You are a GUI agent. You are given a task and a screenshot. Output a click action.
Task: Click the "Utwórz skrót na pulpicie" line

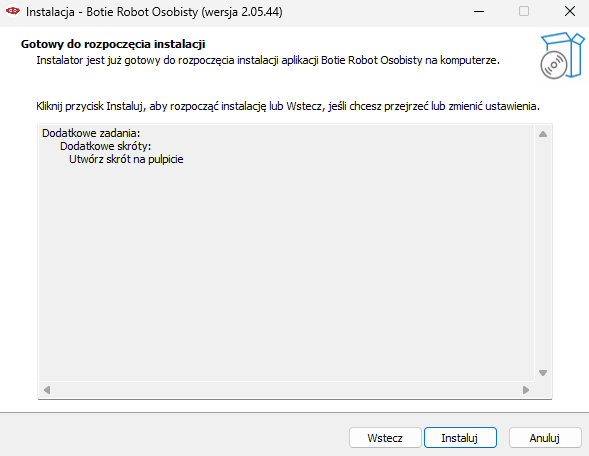point(126,159)
